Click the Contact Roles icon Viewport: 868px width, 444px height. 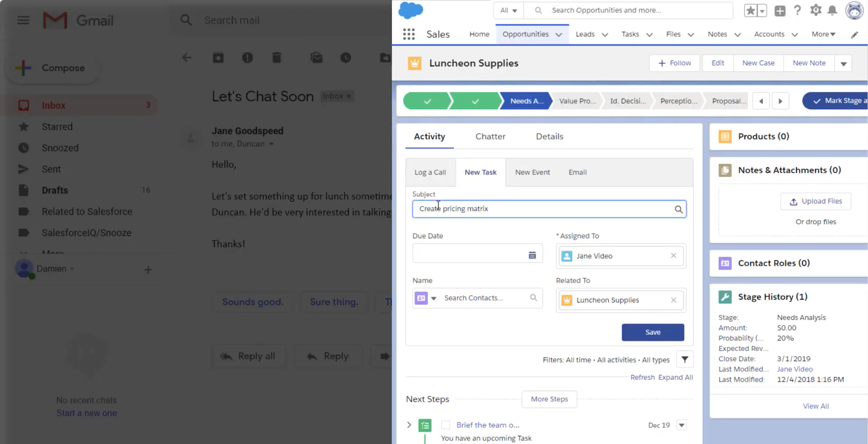click(725, 263)
